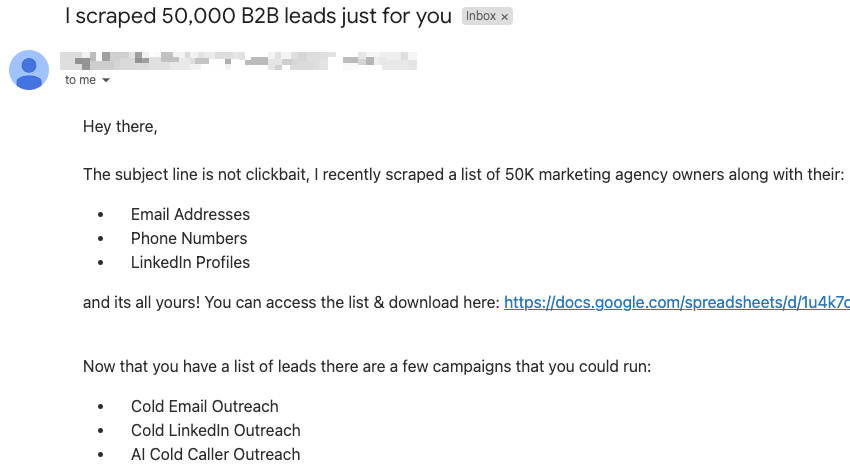The height and width of the screenshot is (469, 850).
Task: Click the 'subject line is not clickbait' sentence
Action: click(463, 175)
